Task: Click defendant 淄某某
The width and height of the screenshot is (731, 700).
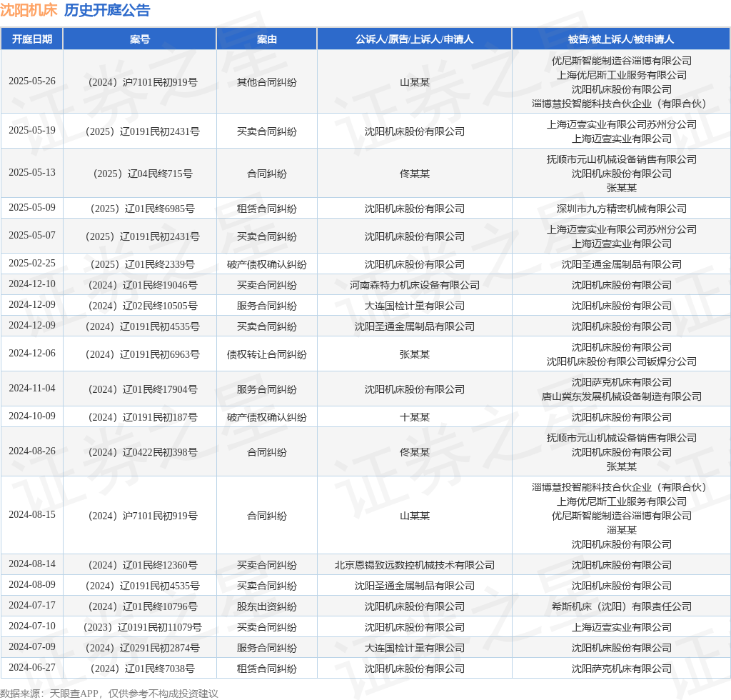Action: 622,530
